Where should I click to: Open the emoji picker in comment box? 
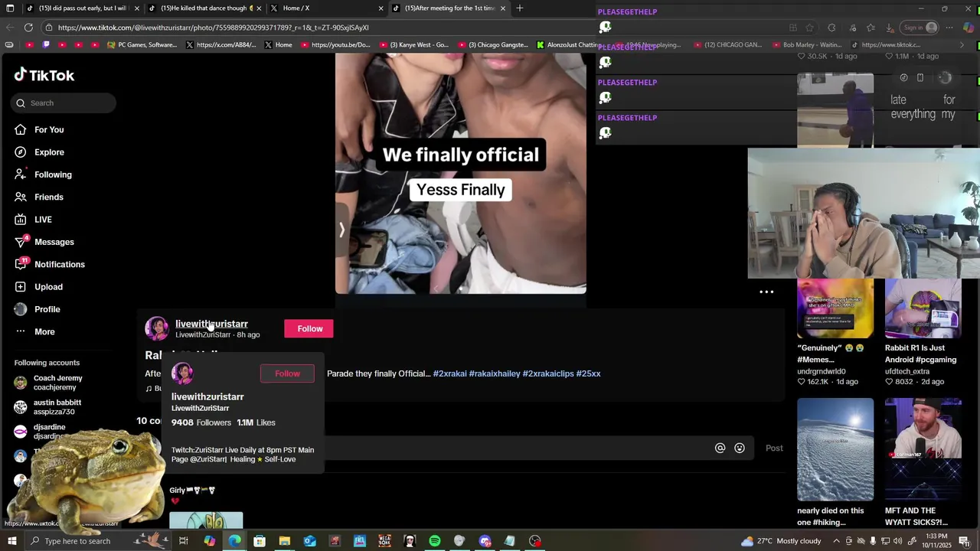(740, 448)
